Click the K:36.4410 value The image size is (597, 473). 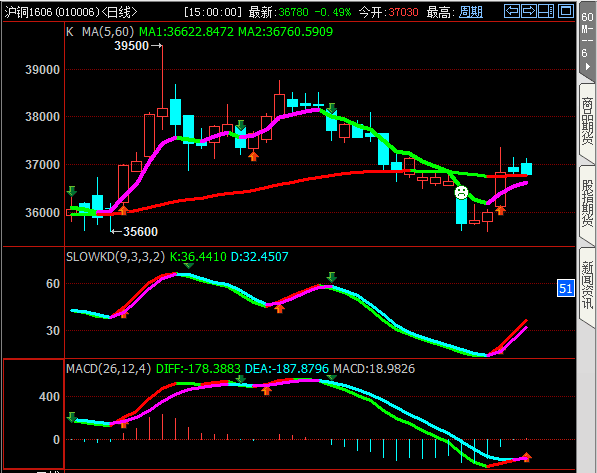[x=198, y=257]
